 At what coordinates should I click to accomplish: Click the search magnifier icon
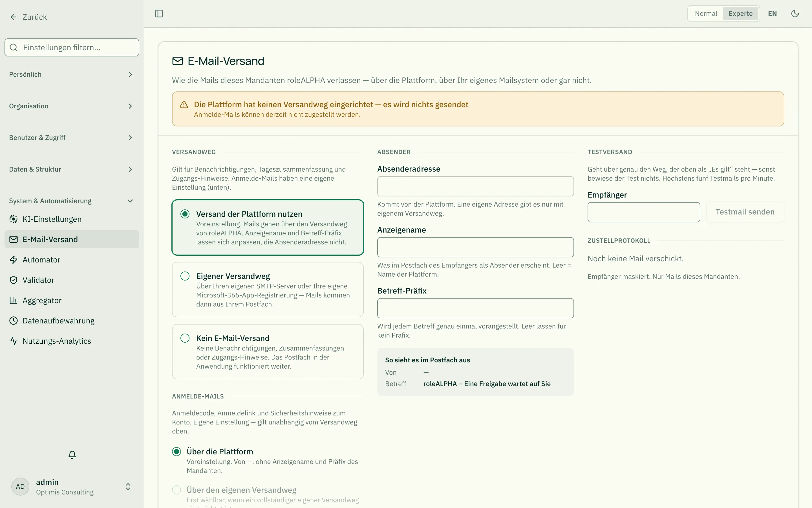click(14, 47)
